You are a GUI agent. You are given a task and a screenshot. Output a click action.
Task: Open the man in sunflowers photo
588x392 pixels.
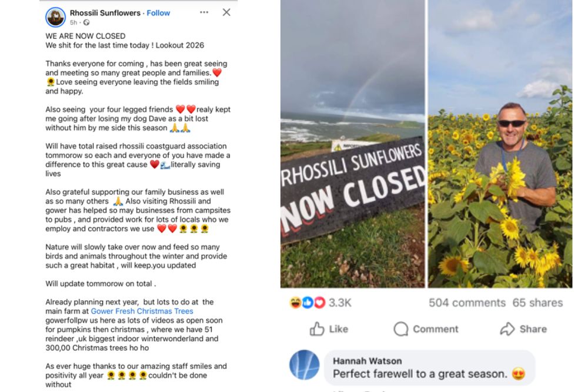pyautogui.click(x=500, y=144)
